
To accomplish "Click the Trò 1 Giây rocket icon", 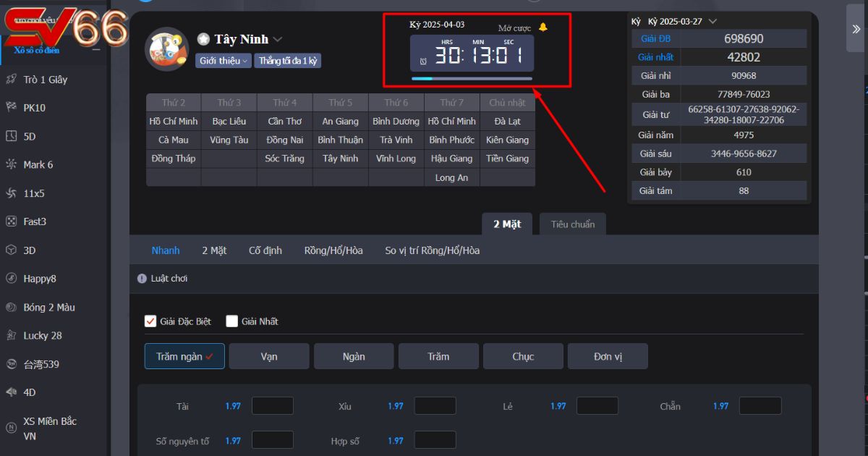I will (x=12, y=80).
